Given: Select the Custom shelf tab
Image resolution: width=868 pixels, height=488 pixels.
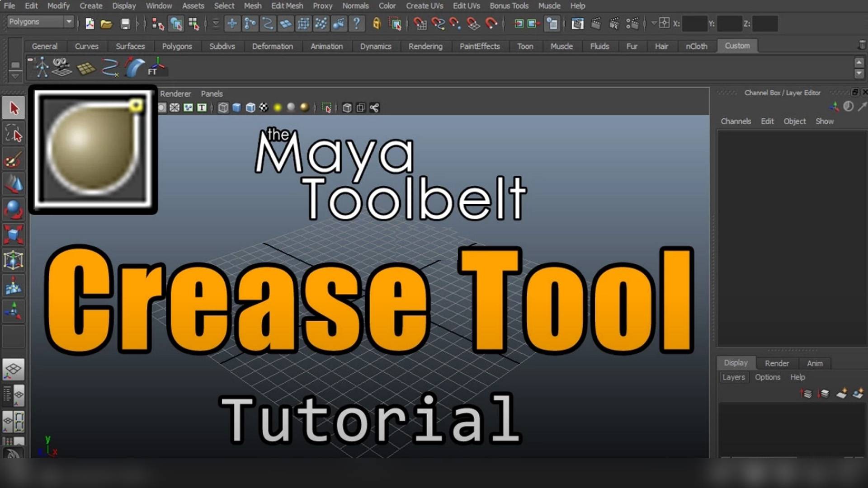Looking at the screenshot, I should pos(737,46).
